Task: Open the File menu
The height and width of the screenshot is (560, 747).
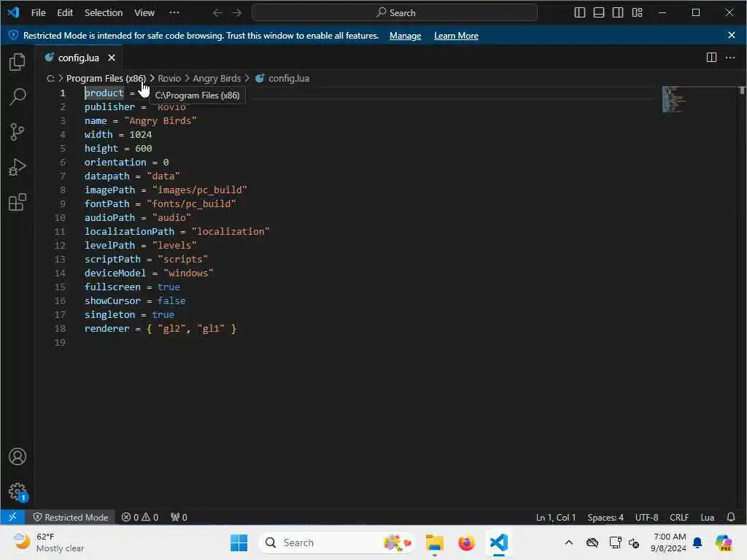Action: pyautogui.click(x=38, y=13)
